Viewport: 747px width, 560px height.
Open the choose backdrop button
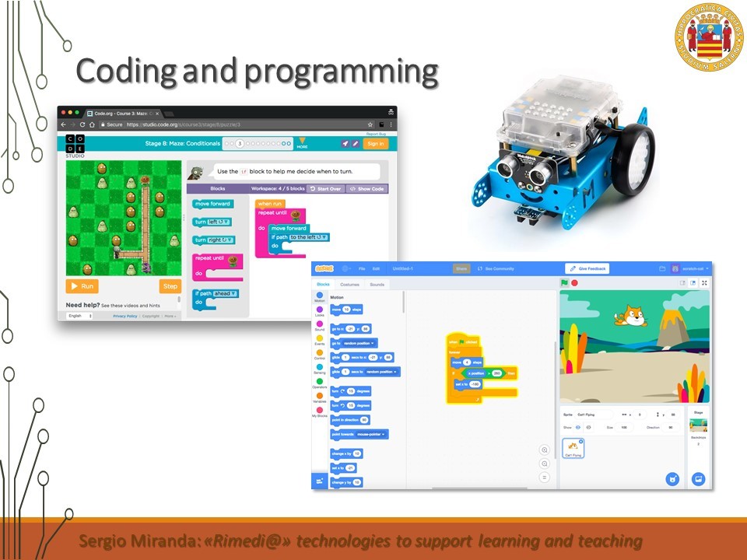pos(698,479)
